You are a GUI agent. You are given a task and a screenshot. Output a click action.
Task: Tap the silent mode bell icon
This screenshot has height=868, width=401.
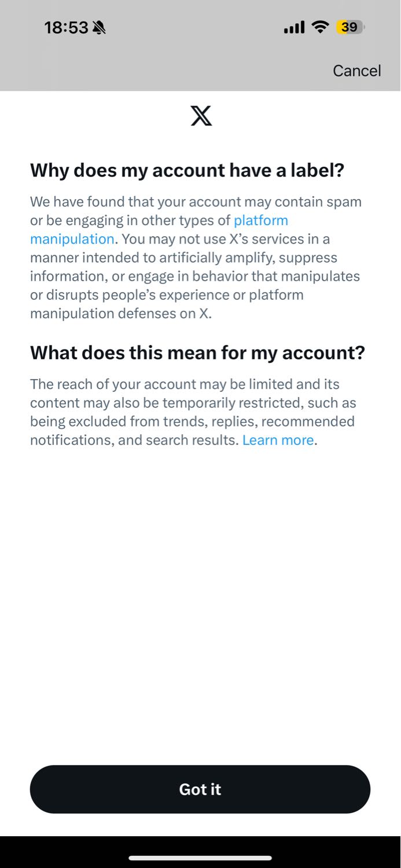pyautogui.click(x=100, y=27)
